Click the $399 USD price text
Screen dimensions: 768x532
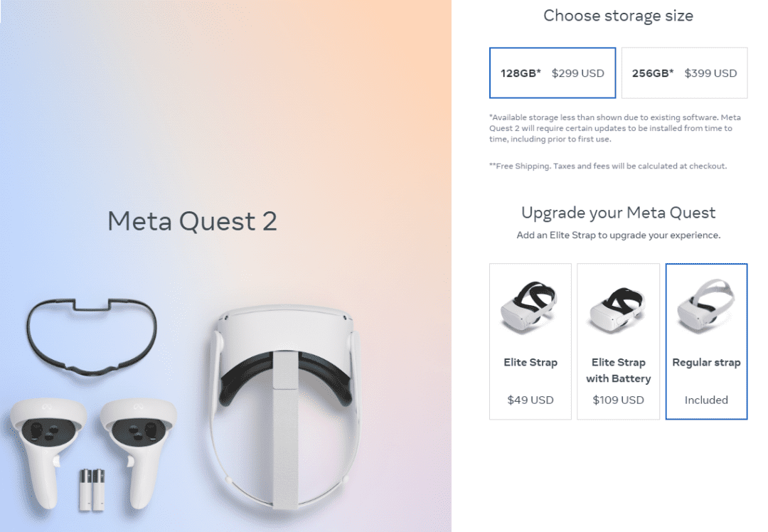click(x=710, y=73)
